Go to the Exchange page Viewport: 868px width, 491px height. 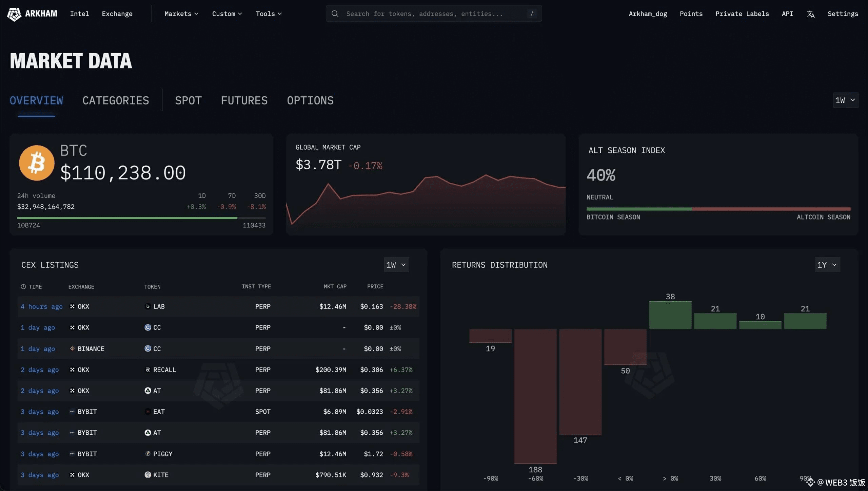tap(117, 14)
